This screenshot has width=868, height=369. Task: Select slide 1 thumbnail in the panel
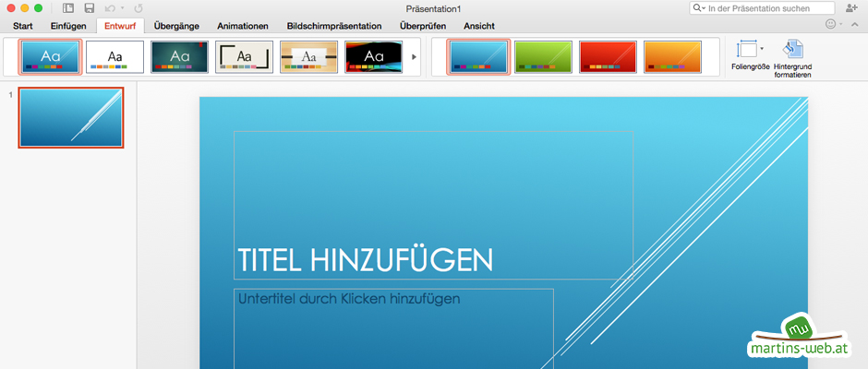(71, 117)
